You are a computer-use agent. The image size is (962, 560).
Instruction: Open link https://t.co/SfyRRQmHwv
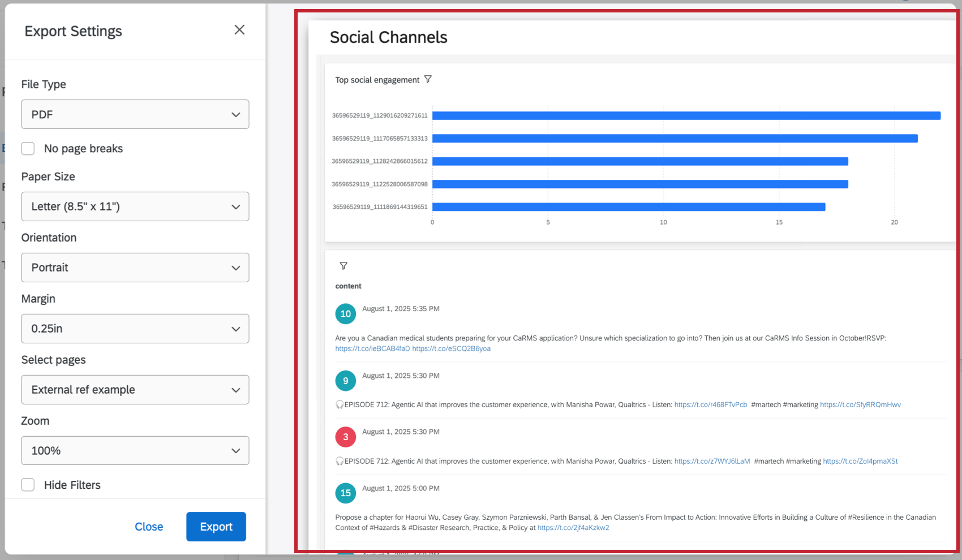pyautogui.click(x=860, y=405)
